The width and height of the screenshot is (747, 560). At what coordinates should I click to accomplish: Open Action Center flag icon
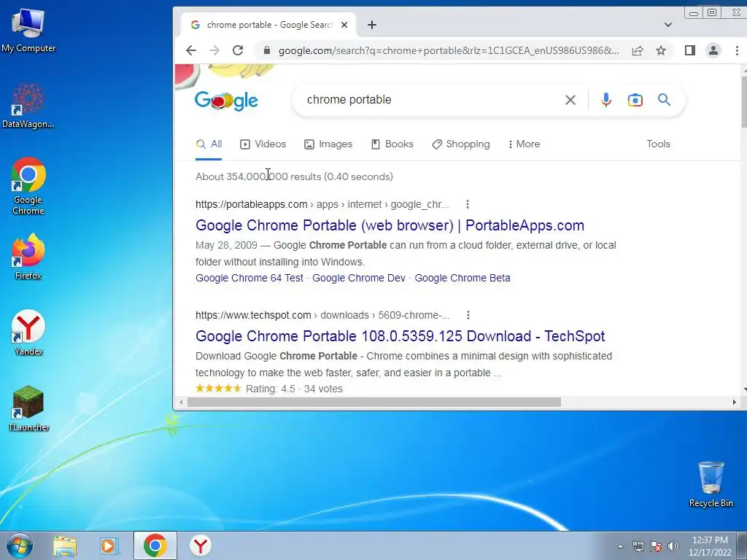pyautogui.click(x=656, y=546)
